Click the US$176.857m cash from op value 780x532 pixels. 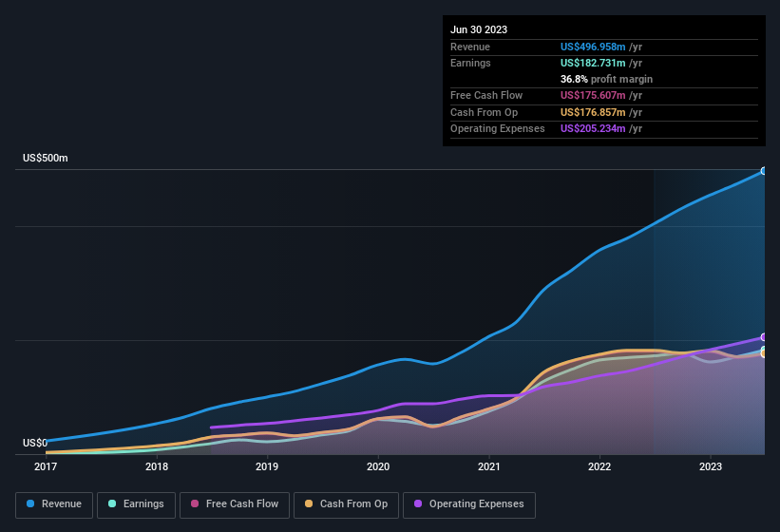(x=593, y=112)
